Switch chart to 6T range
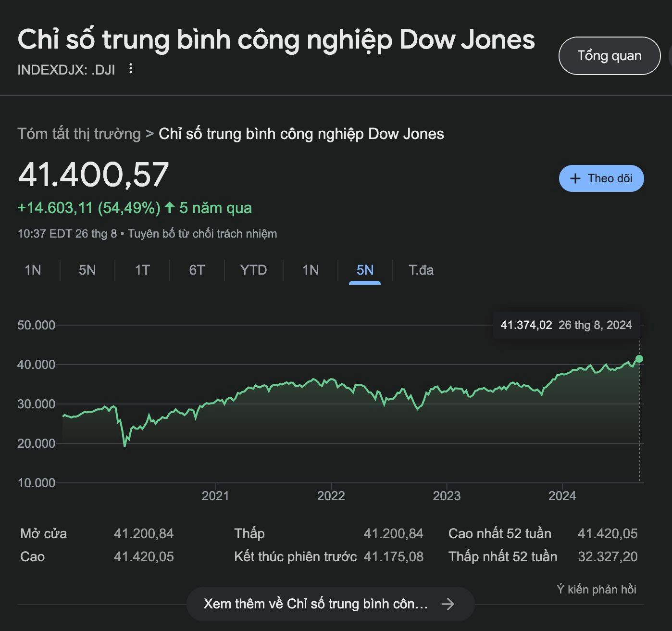 tap(197, 270)
